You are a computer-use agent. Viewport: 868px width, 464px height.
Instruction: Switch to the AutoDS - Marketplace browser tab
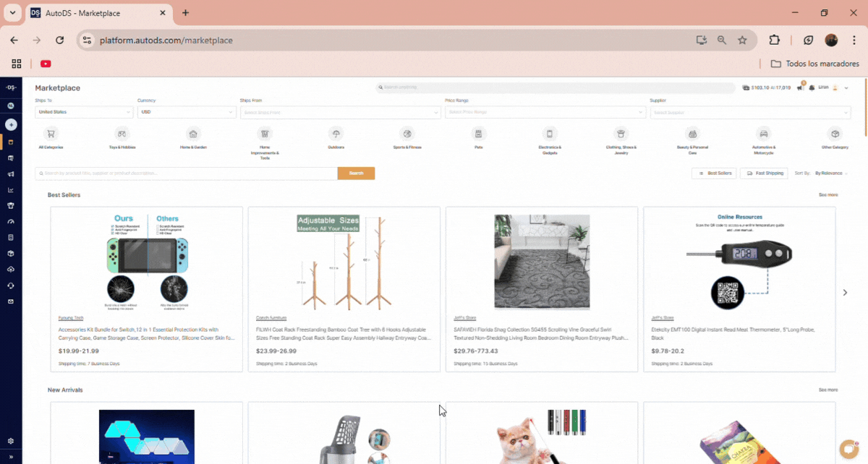(x=94, y=13)
